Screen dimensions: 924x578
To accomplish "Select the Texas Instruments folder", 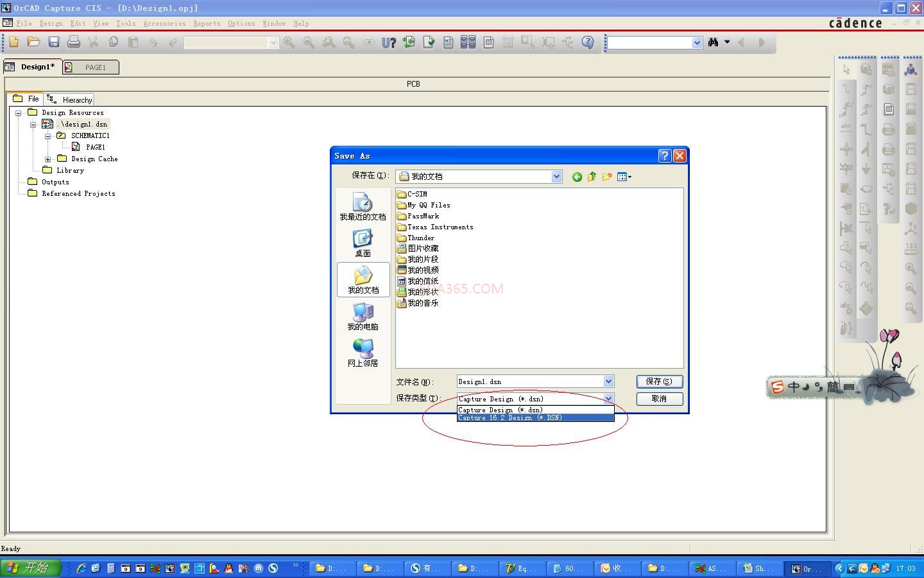I will [x=435, y=227].
